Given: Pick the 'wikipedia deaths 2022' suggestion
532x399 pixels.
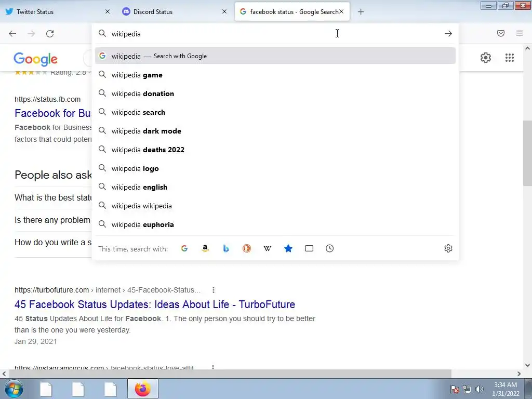Looking at the screenshot, I should tap(275, 150).
